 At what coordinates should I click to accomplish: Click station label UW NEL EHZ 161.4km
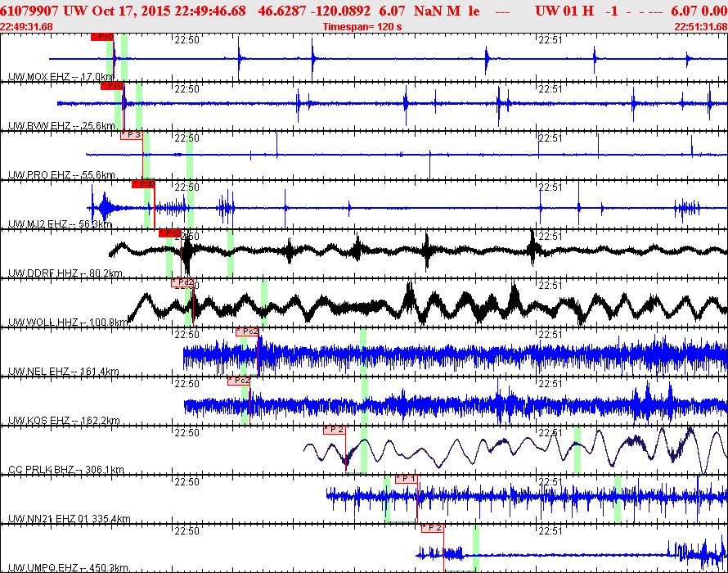point(64,372)
